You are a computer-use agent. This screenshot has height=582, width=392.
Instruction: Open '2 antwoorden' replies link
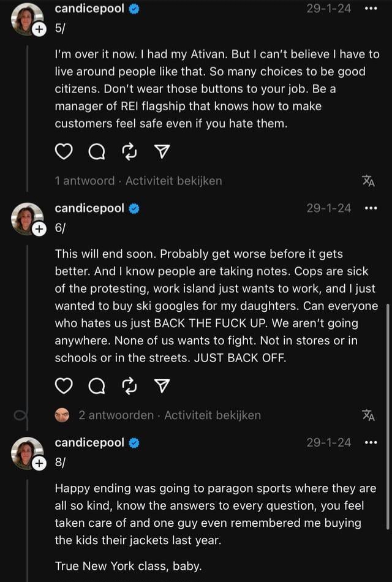116,415
